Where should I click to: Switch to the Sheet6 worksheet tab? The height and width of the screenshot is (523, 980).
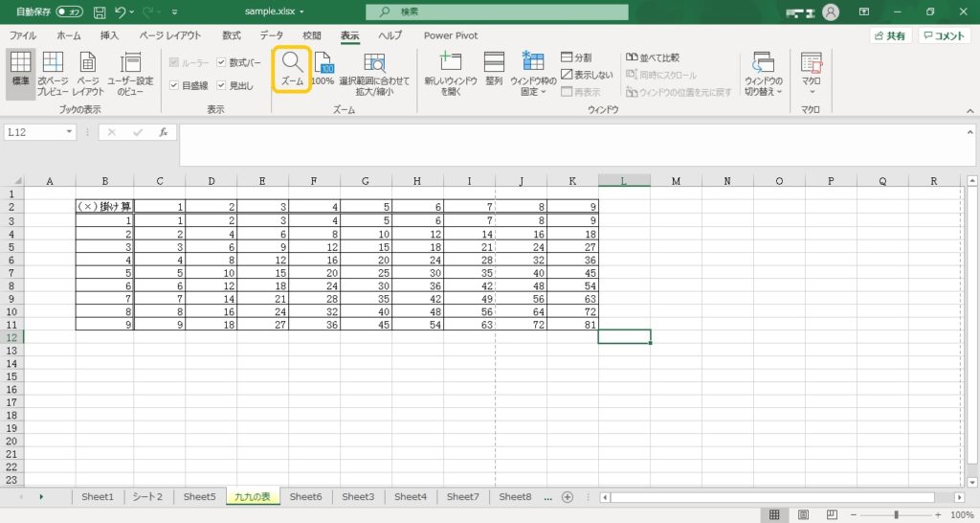(305, 497)
